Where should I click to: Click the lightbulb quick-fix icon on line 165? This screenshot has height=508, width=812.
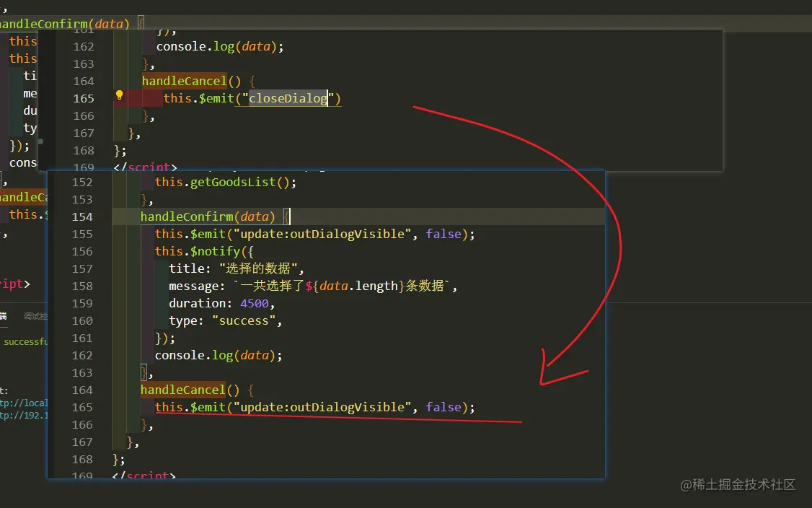point(119,95)
